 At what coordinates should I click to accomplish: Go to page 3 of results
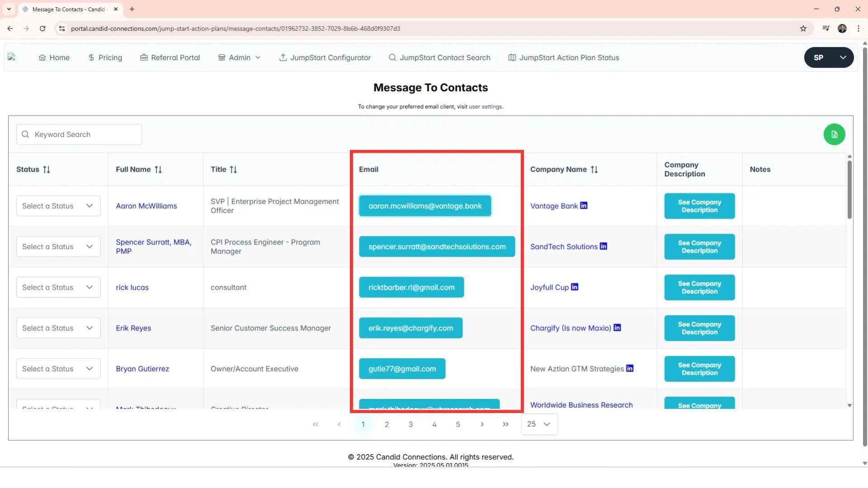[x=410, y=424]
